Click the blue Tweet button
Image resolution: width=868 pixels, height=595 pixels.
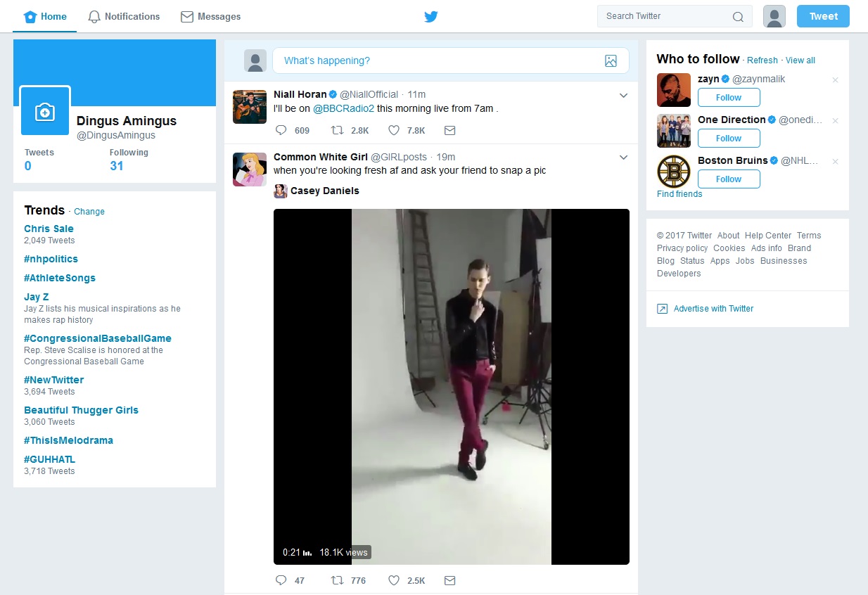point(823,16)
